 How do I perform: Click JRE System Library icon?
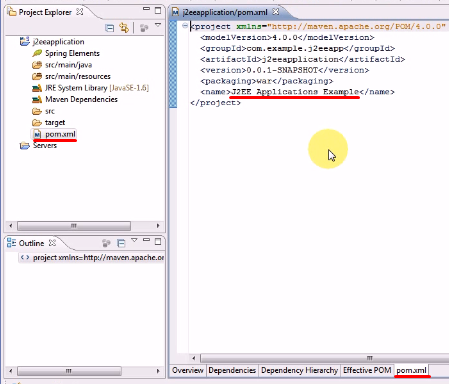(37, 88)
